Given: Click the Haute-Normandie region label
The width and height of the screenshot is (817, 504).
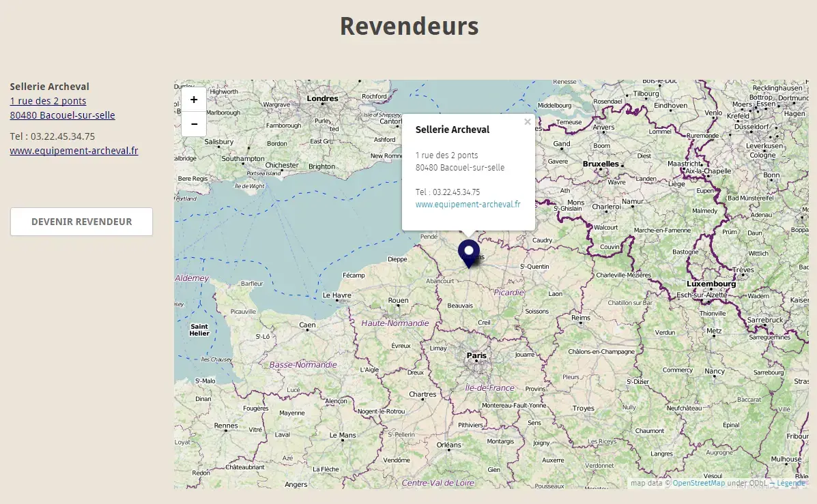Looking at the screenshot, I should click(x=395, y=323).
